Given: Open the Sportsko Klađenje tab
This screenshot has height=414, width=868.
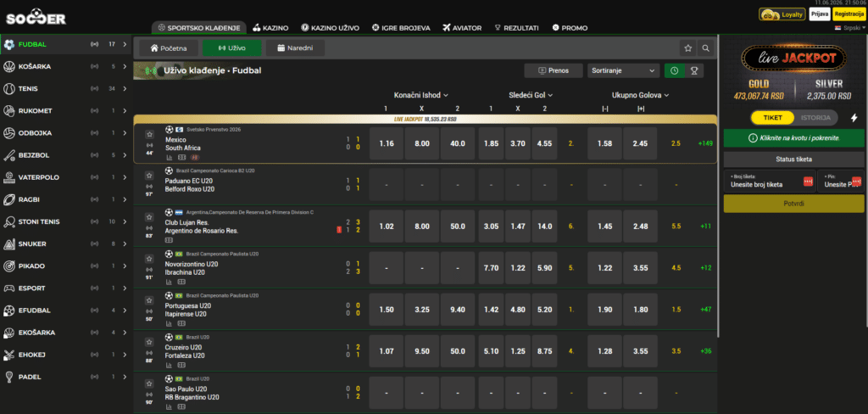Looking at the screenshot, I should (198, 28).
